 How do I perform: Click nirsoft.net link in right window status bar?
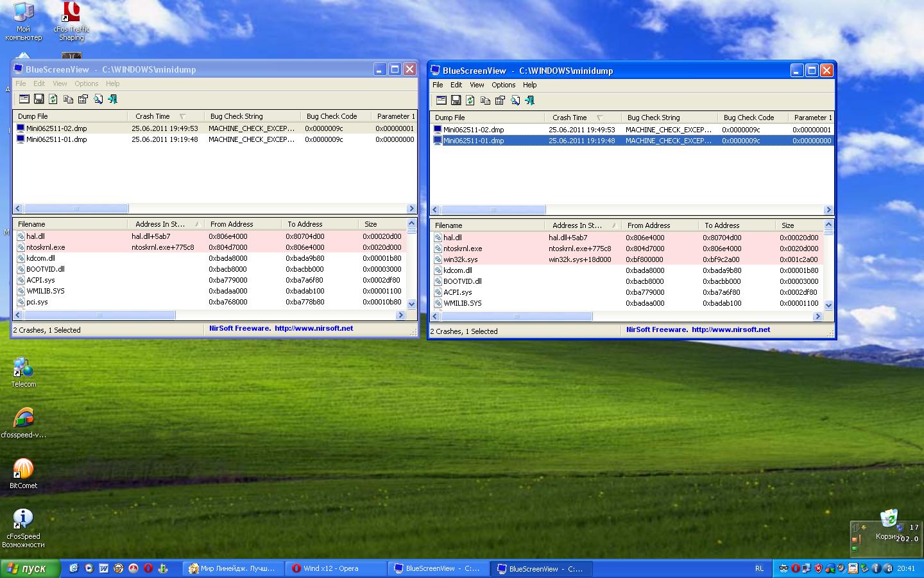click(730, 329)
